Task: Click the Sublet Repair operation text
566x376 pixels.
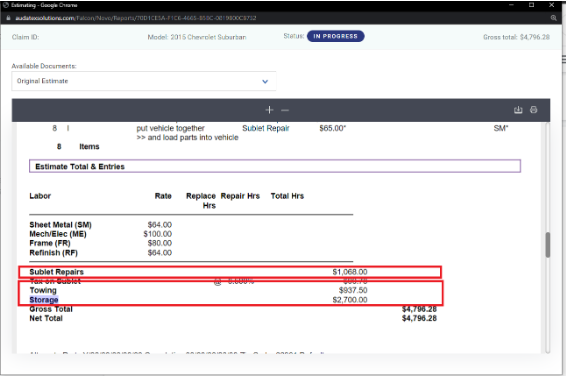Action: coord(266,128)
